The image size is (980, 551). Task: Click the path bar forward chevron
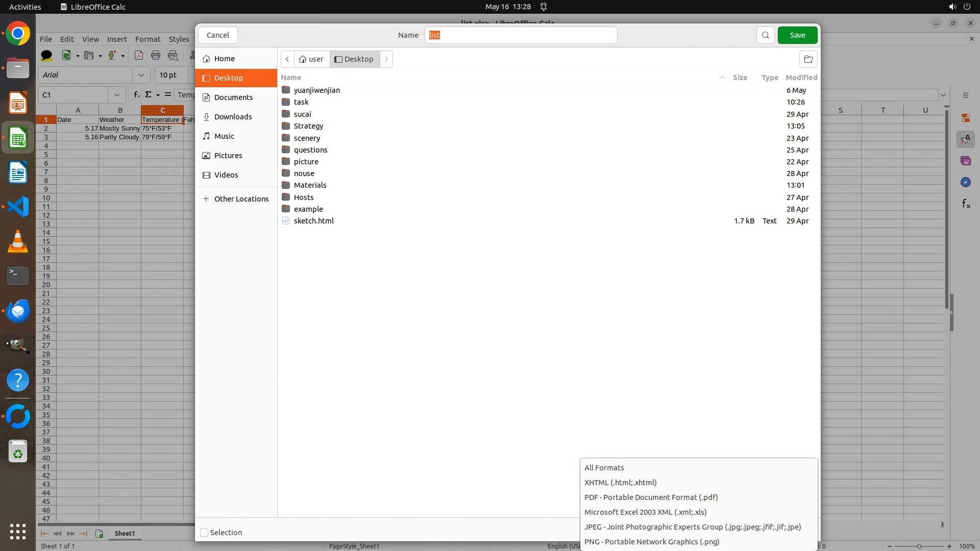pyautogui.click(x=386, y=59)
